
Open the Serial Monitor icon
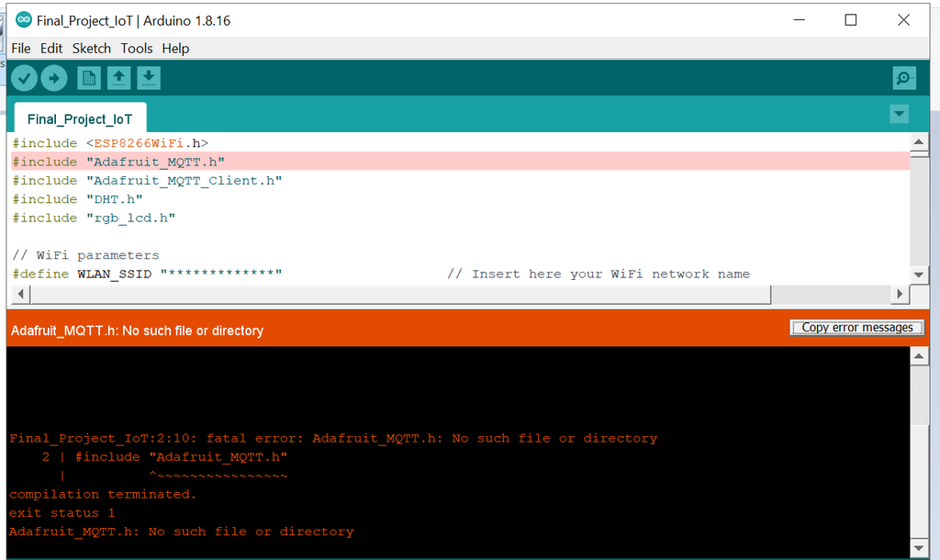(904, 78)
